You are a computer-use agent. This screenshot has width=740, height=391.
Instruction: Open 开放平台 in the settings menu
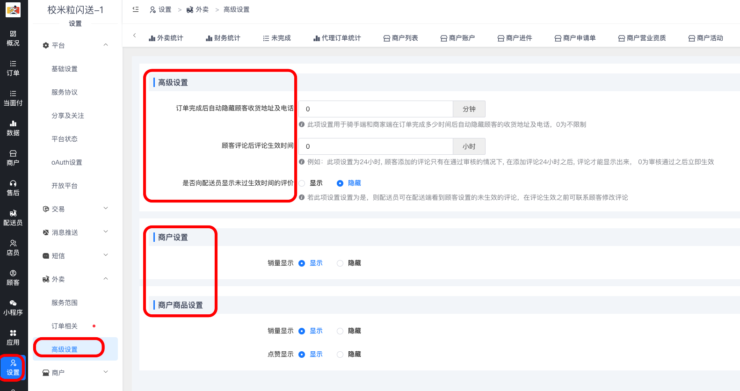pos(65,186)
